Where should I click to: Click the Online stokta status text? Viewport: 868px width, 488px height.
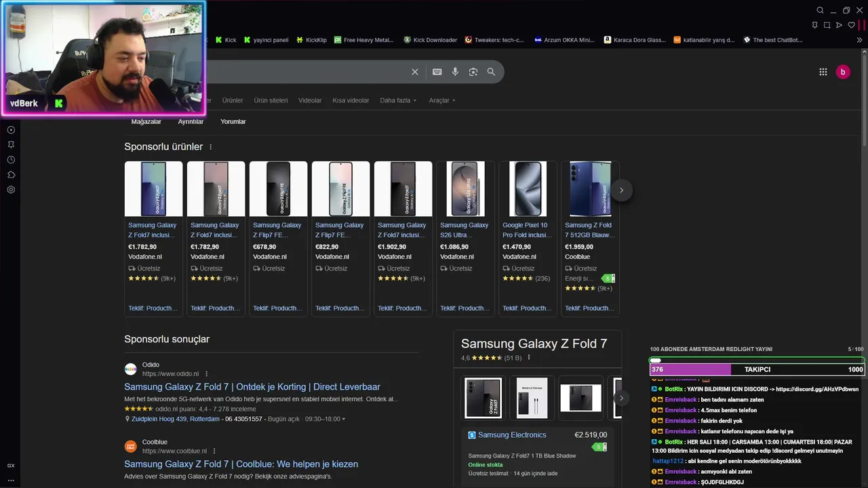tap(486, 465)
